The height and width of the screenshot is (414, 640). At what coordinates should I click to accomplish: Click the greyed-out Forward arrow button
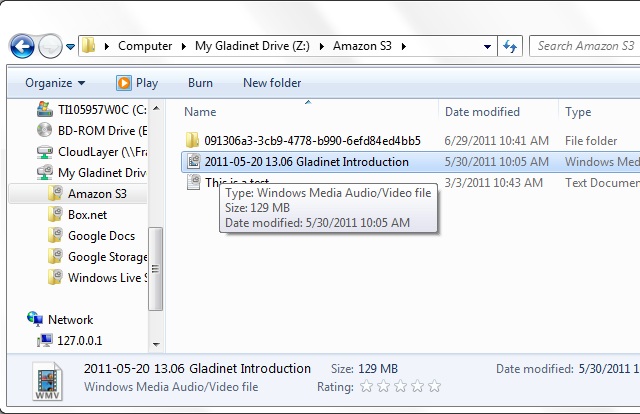click(50, 46)
